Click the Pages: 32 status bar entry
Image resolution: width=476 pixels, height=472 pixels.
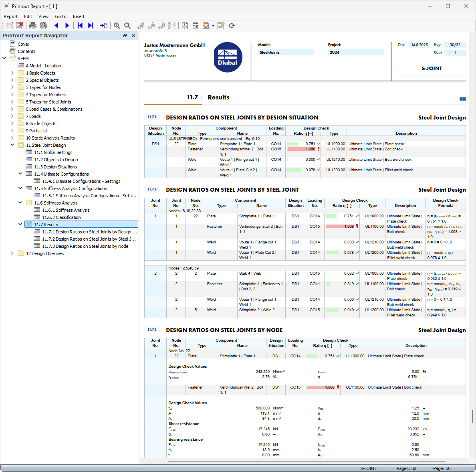coord(406,468)
